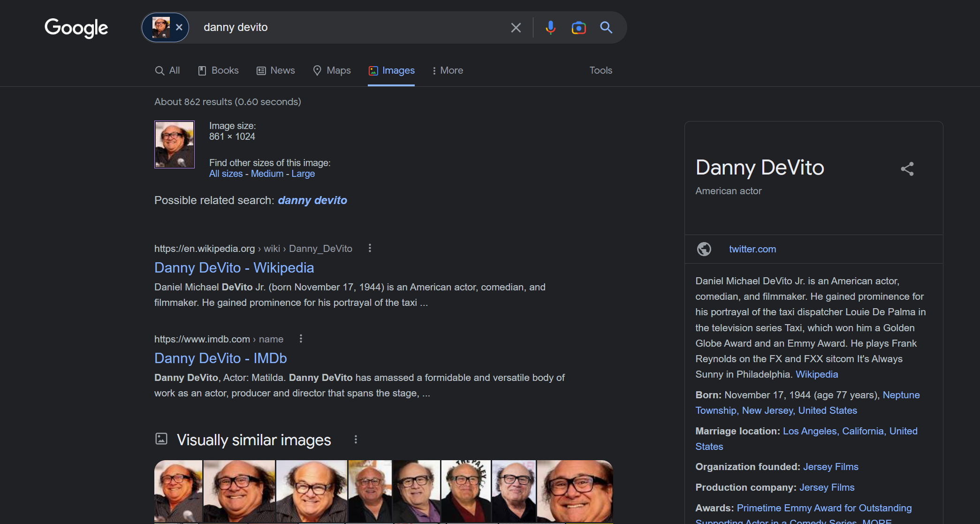Click the uploaded image thumbnail under results count
This screenshot has height=524, width=980.
175,144
